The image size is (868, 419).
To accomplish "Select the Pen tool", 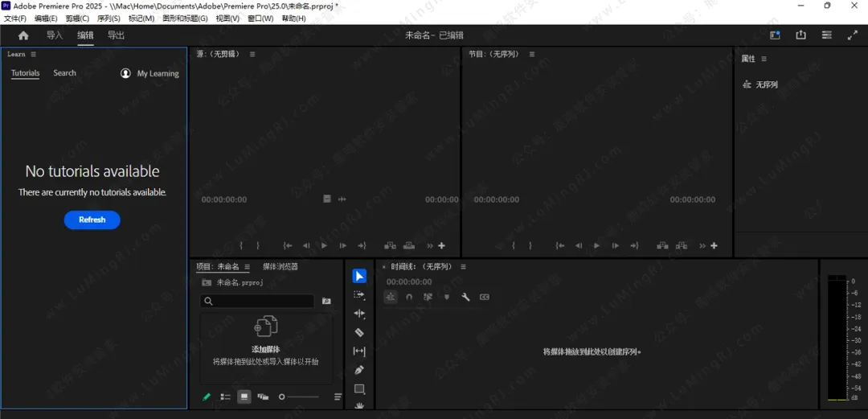I will 359,370.
